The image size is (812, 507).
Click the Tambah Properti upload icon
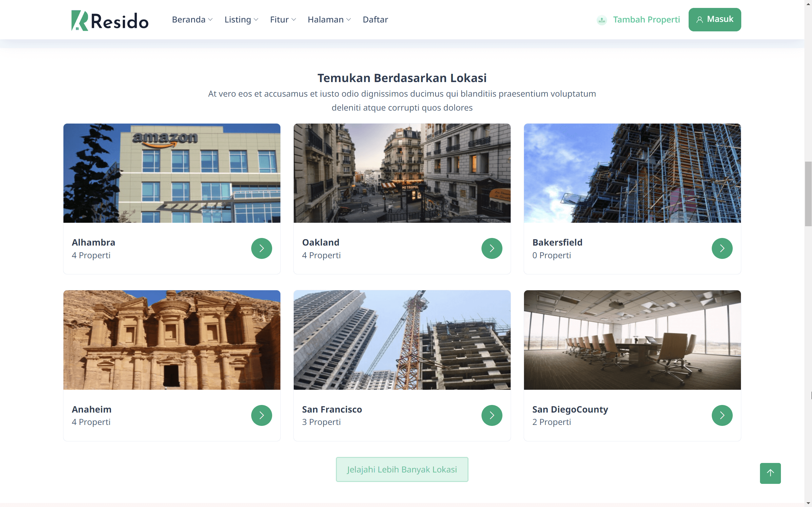tap(602, 20)
